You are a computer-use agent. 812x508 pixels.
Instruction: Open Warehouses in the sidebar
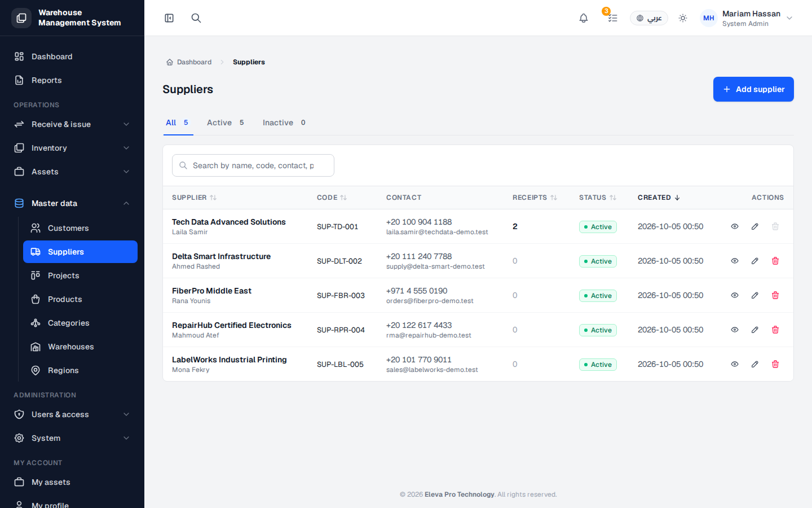80,347
